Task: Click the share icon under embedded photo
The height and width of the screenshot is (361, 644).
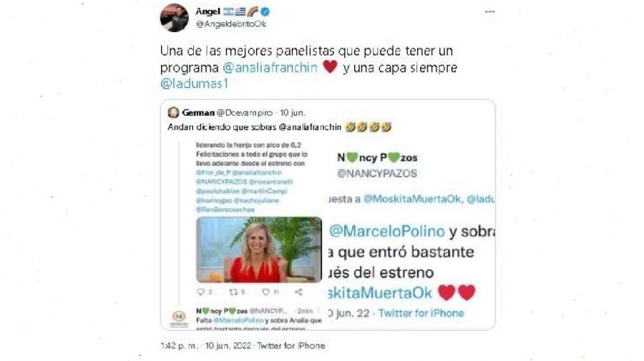Action: [x=298, y=292]
